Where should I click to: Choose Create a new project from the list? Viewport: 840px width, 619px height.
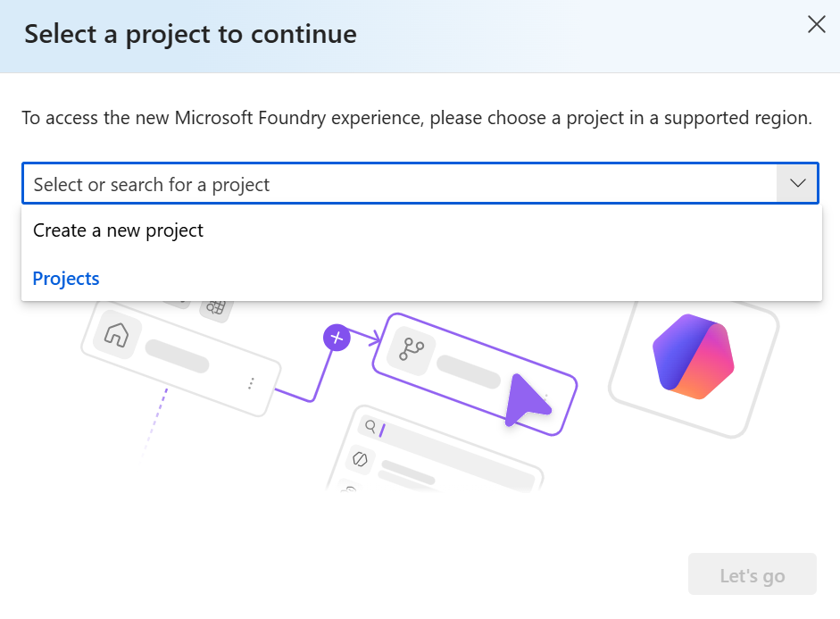pos(118,230)
